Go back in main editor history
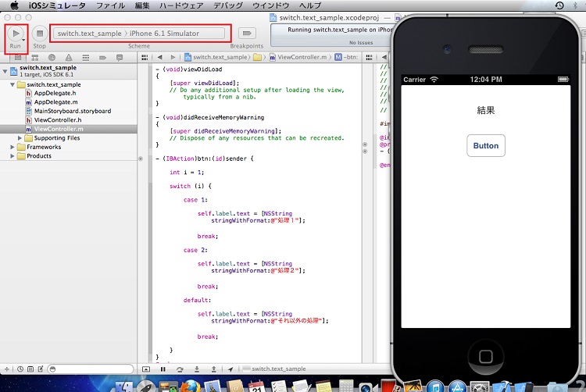586x392 pixels. click(x=160, y=57)
